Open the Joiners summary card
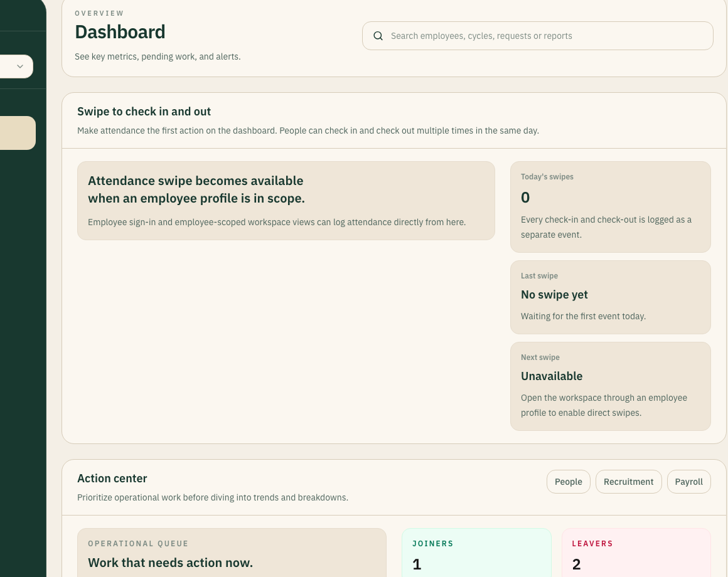Screen dimensions: 728x577 pos(476,555)
